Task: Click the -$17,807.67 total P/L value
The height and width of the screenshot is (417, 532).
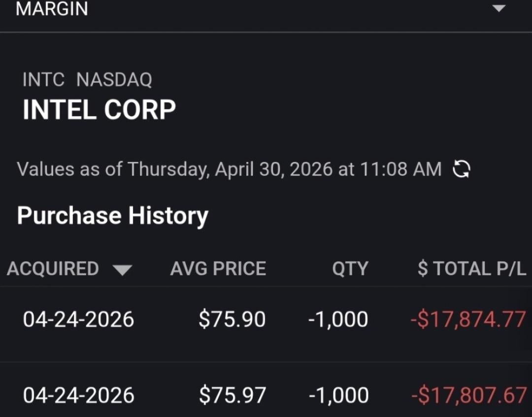Action: point(468,395)
